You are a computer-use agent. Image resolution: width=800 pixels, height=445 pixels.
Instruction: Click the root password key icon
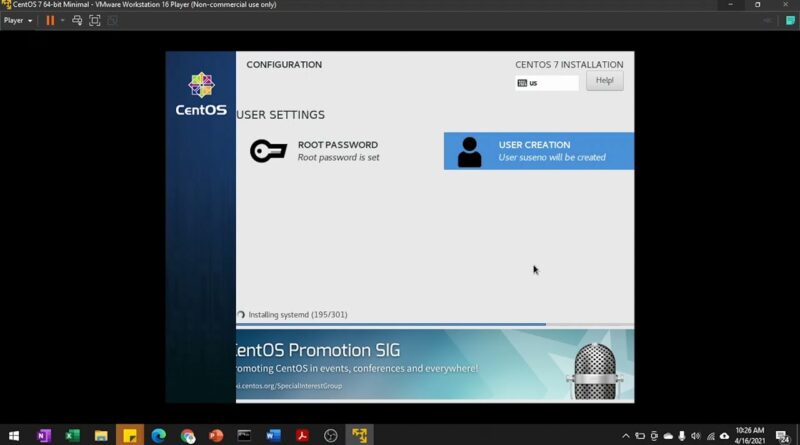(268, 151)
